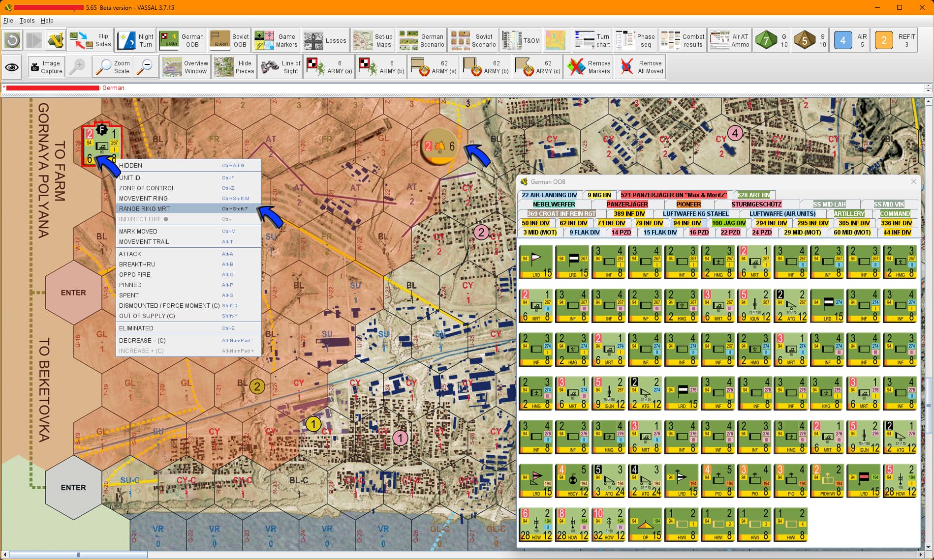Image resolution: width=934 pixels, height=560 pixels.
Task: Activate the Line of Sight tool
Action: (280, 67)
